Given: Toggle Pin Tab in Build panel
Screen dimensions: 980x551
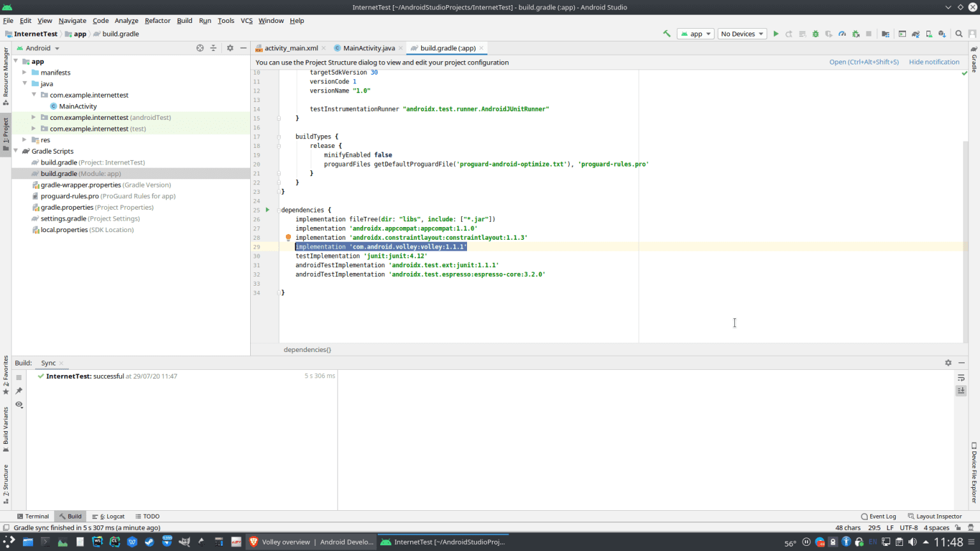Looking at the screenshot, I should (19, 390).
